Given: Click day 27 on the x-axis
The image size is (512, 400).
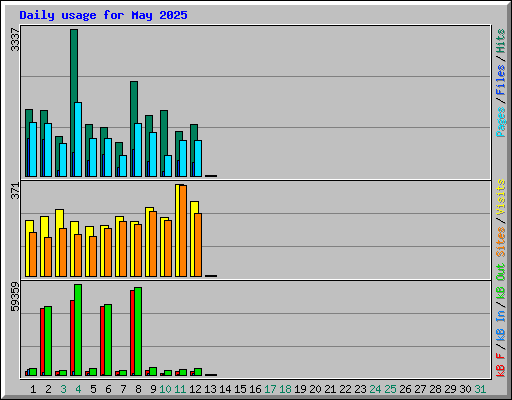Looking at the screenshot, I should (420, 389).
